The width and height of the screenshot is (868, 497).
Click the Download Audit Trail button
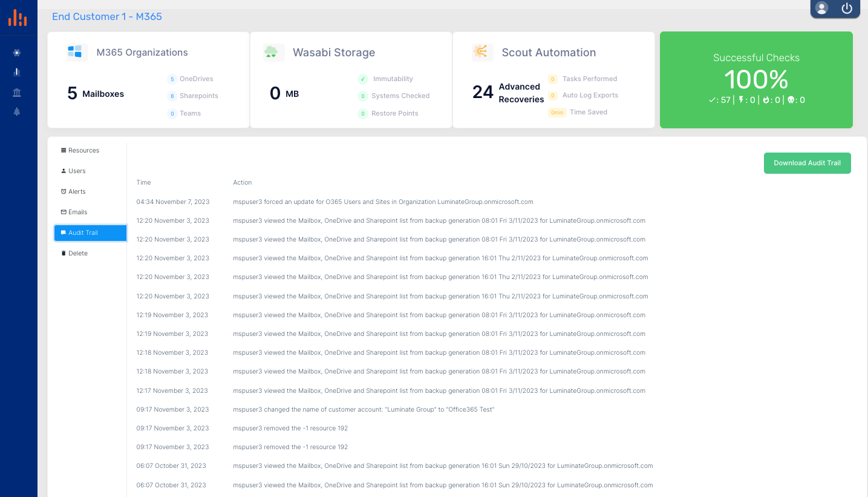click(x=807, y=163)
